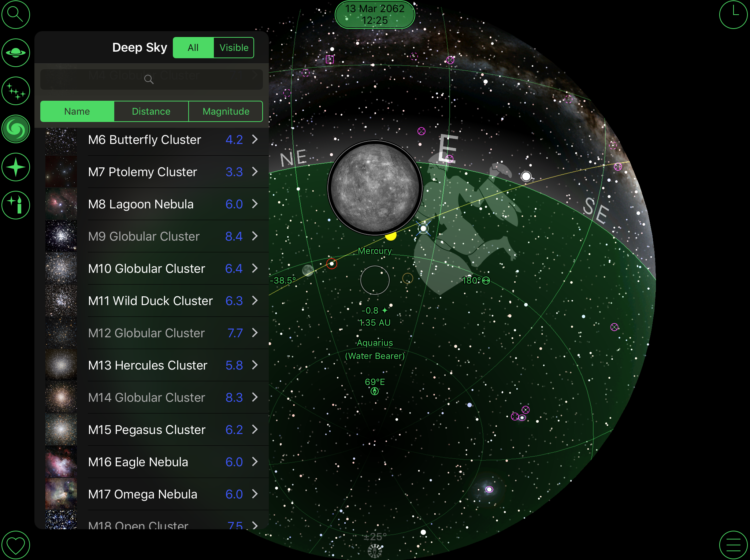
Task: Expand M7 Ptolemy Cluster chevron
Action: tap(255, 172)
